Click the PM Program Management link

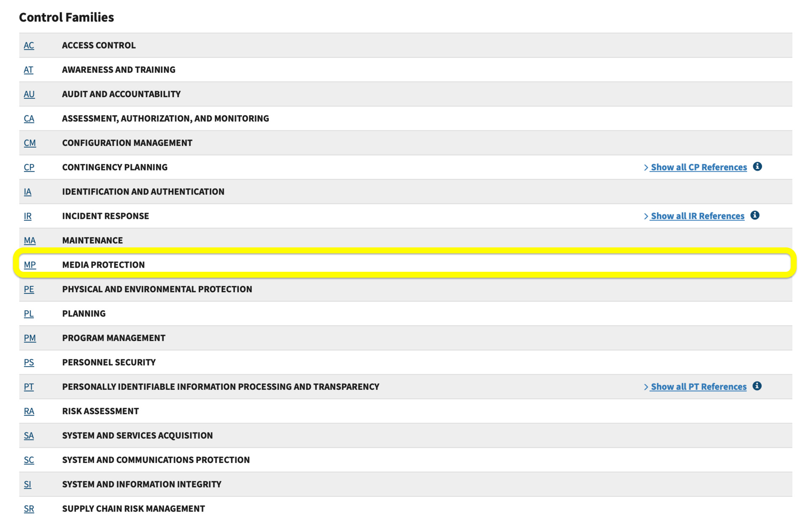pos(30,338)
